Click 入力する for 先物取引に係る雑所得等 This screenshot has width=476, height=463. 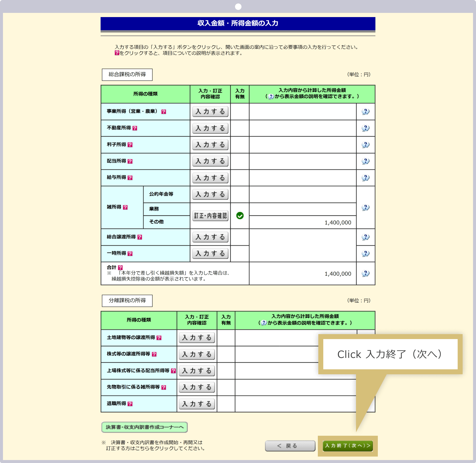197,387
